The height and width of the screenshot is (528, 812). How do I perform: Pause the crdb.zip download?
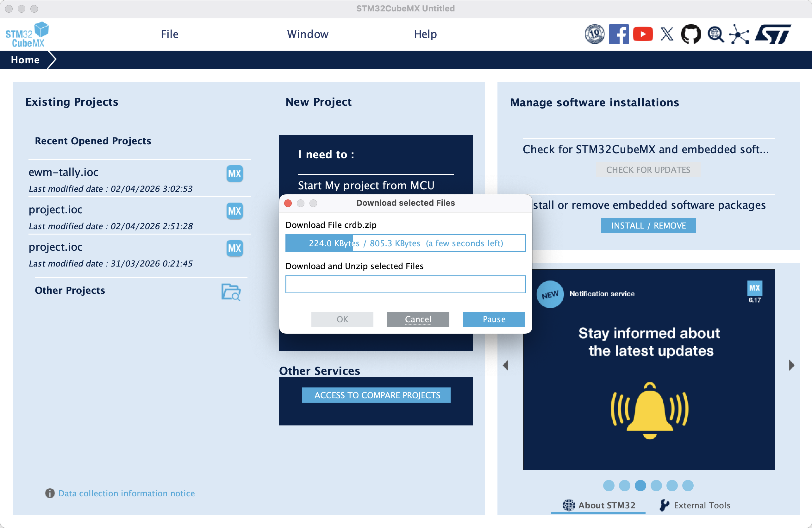[494, 319]
